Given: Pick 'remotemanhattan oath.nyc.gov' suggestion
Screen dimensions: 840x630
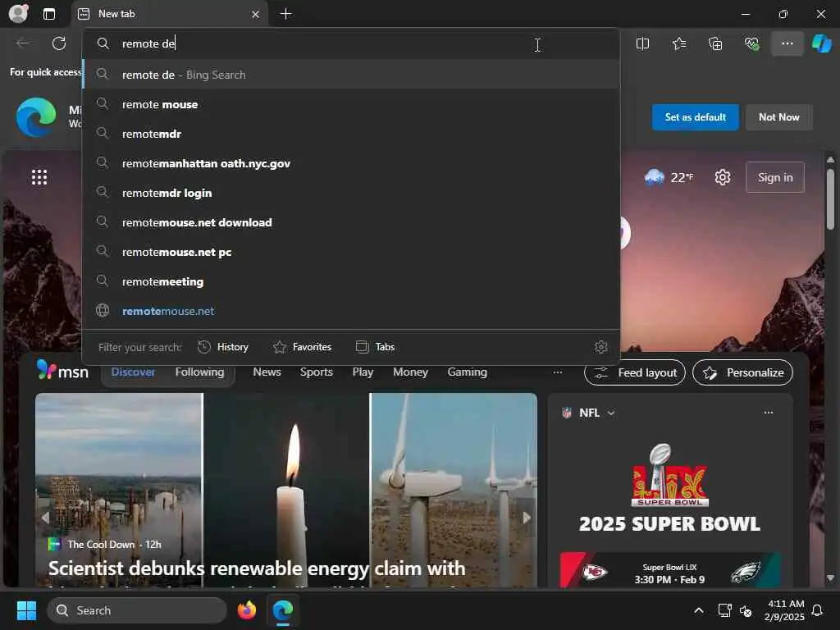Looking at the screenshot, I should pyautogui.click(x=351, y=163).
